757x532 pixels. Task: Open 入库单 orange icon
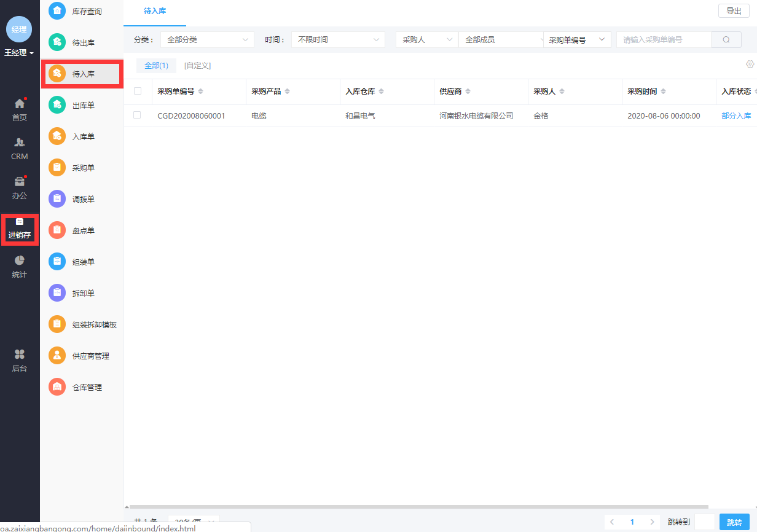(x=57, y=136)
